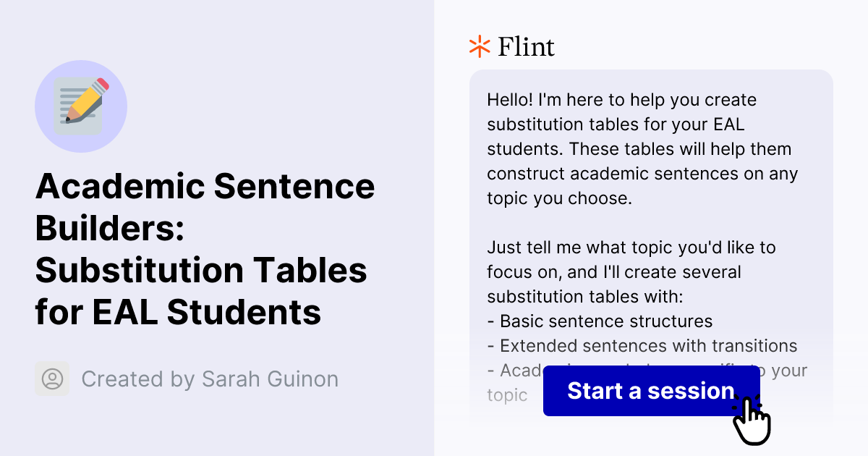
Task: Select the Hello introduction paragraph
Action: 642,148
